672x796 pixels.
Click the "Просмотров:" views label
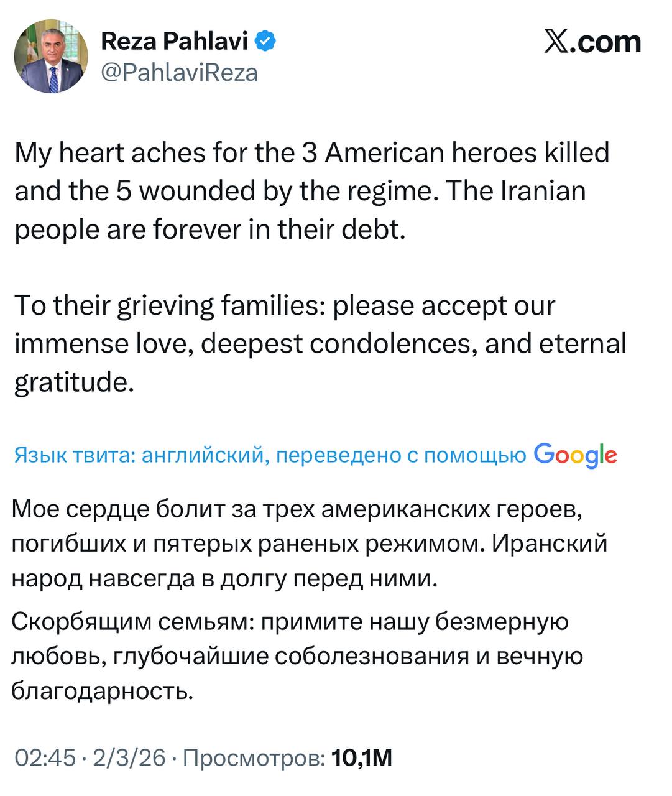pos(254,758)
